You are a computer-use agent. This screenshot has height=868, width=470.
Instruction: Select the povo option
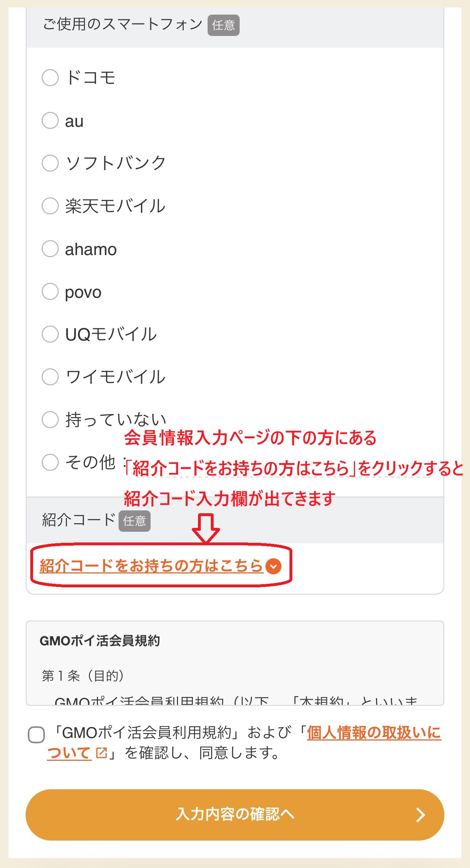click(x=50, y=291)
